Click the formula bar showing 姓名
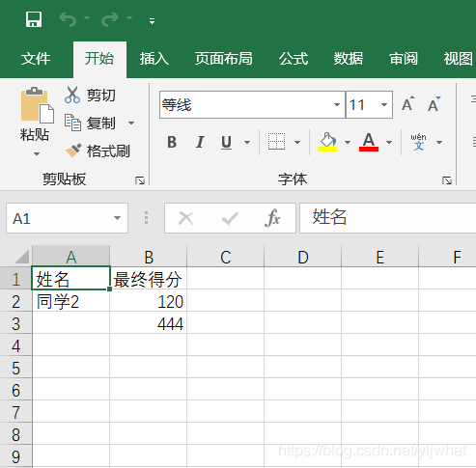 388,218
